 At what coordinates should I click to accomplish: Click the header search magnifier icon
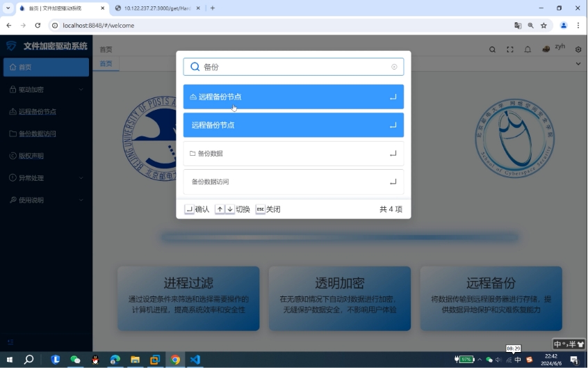[492, 49]
